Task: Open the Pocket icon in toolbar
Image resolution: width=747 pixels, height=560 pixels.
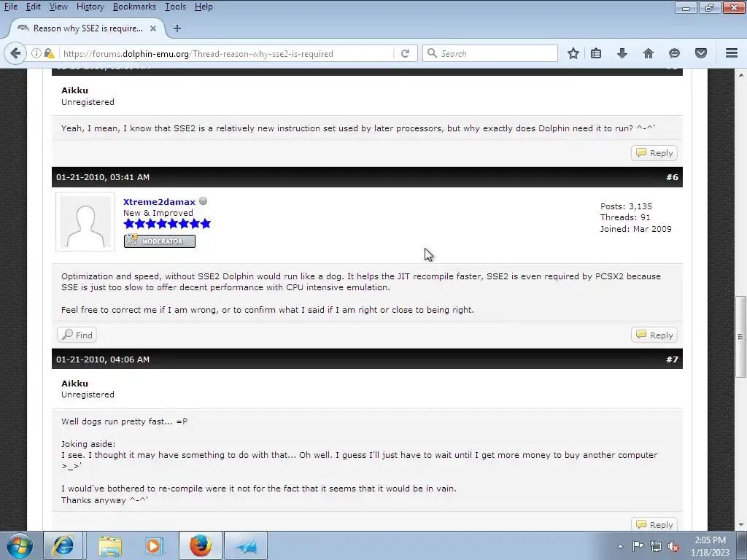Action: click(x=701, y=53)
